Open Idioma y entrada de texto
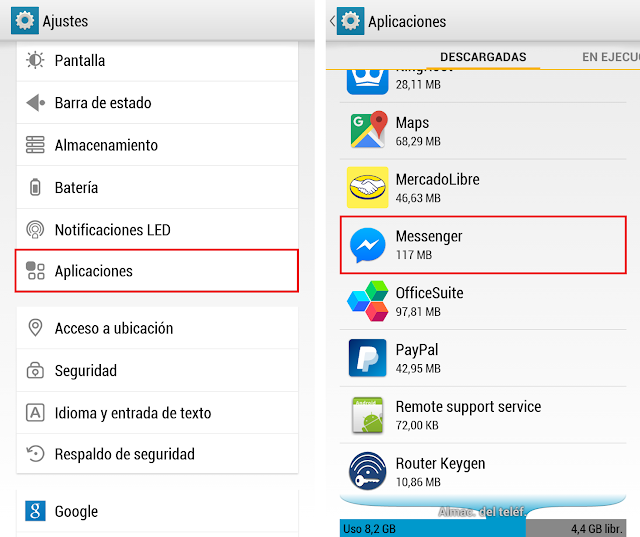This screenshot has height=537, width=640. pyautogui.click(x=157, y=413)
